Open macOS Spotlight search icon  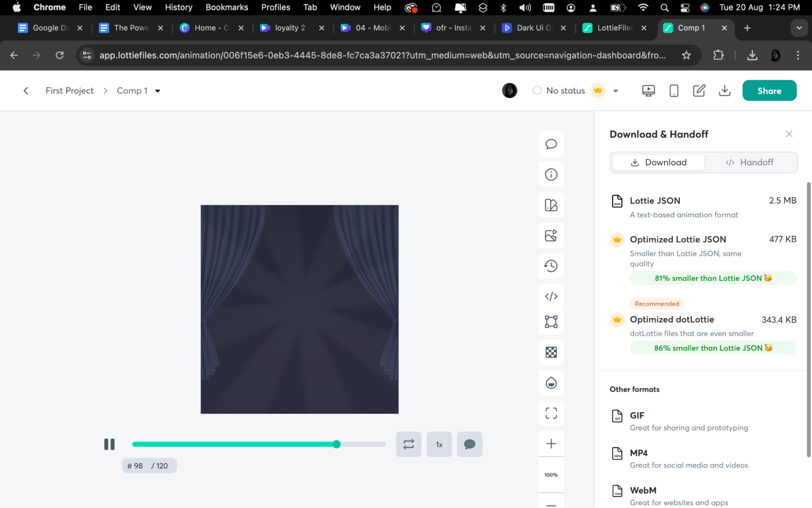tap(665, 7)
